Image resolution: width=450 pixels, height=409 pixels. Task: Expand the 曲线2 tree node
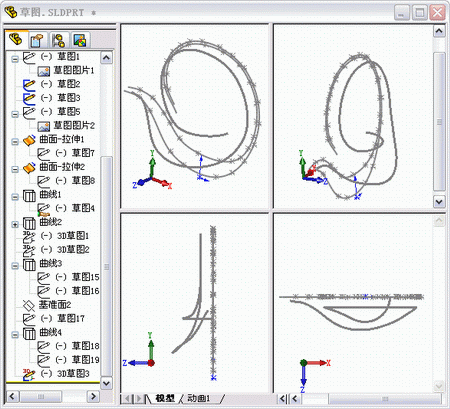pos(15,225)
